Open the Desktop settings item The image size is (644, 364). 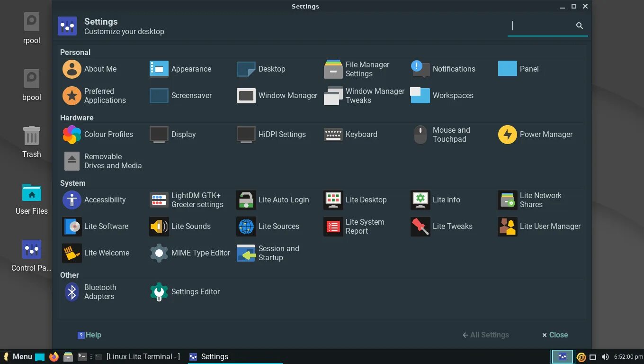coord(261,69)
